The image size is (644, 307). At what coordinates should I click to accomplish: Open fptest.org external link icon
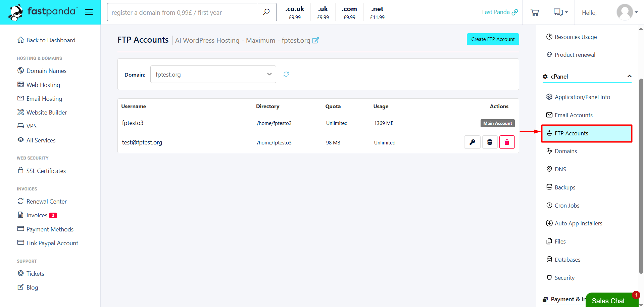(315, 41)
